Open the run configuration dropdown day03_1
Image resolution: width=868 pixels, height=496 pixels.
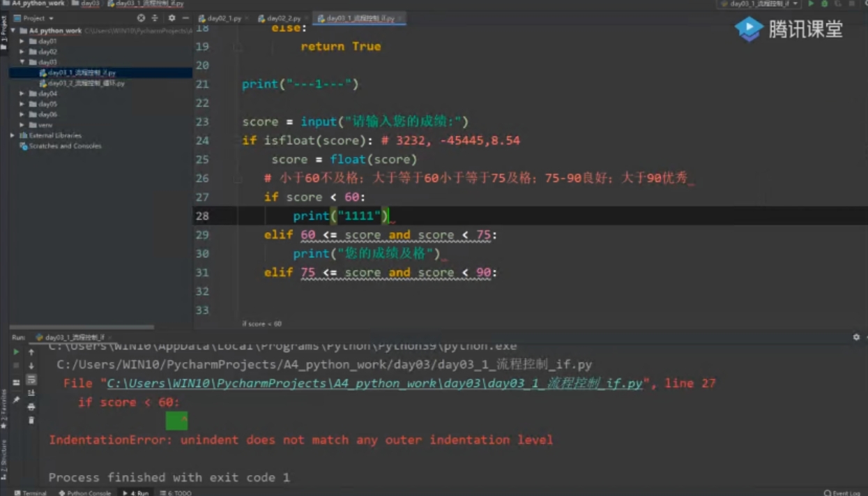759,4
